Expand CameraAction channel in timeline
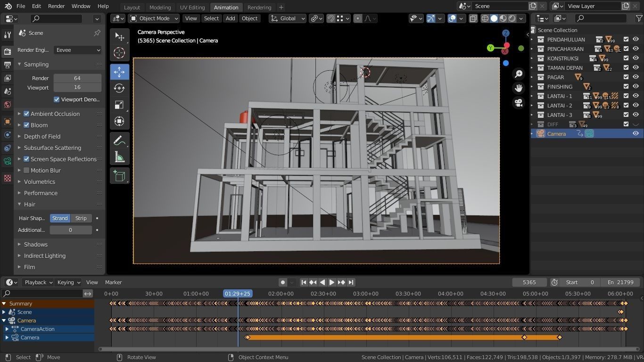The width and height of the screenshot is (644, 362). click(x=7, y=329)
